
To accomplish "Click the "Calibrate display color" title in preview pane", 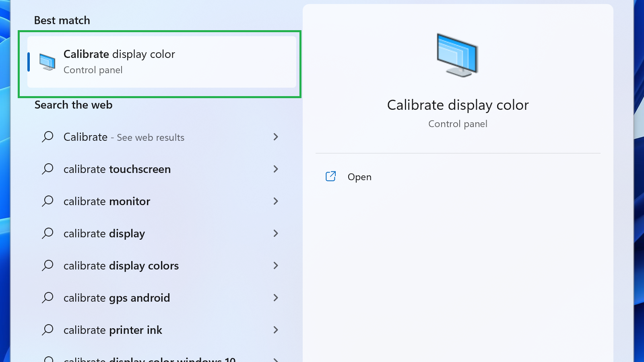I will [458, 105].
